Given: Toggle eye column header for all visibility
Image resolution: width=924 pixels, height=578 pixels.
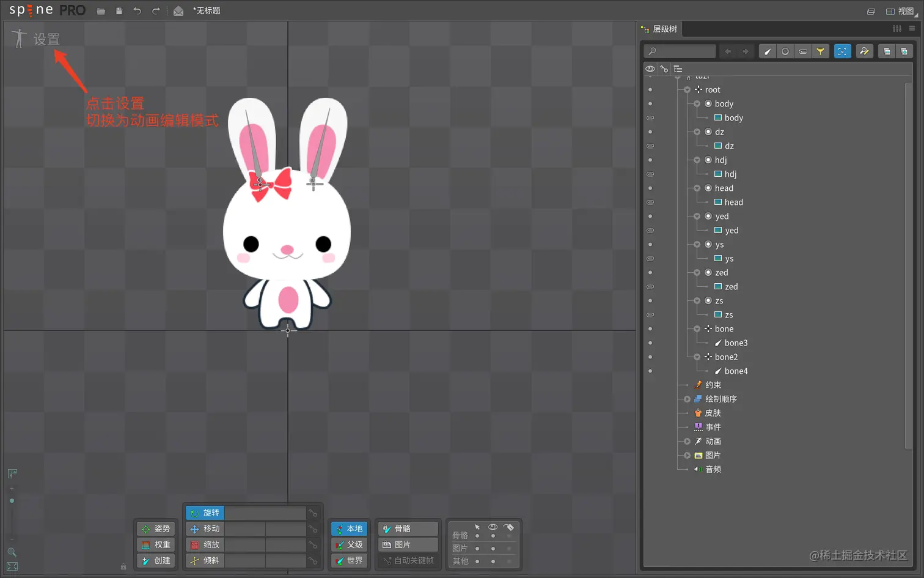Looking at the screenshot, I should pyautogui.click(x=650, y=69).
